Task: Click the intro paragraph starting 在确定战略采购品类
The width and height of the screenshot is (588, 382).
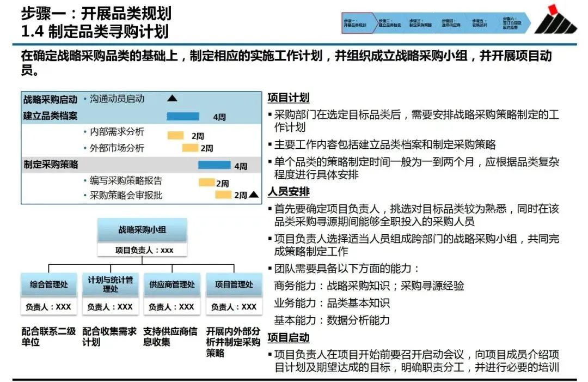Action: click(x=286, y=62)
